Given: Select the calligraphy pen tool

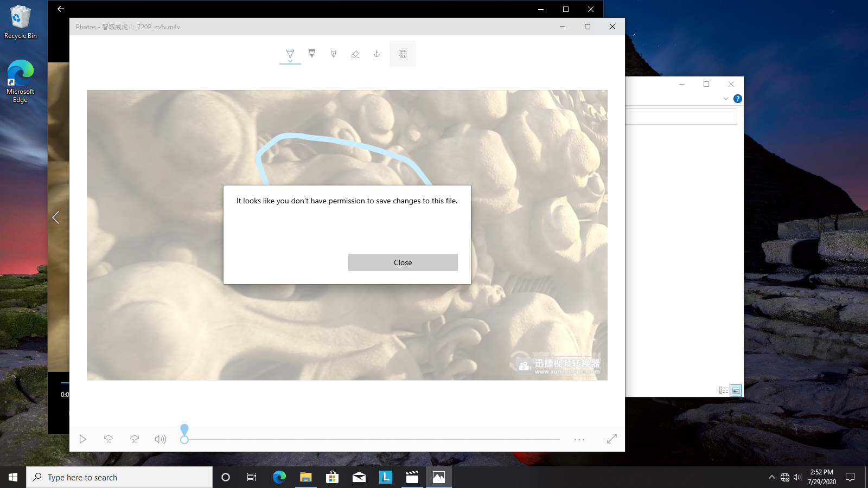Looking at the screenshot, I should (x=334, y=54).
